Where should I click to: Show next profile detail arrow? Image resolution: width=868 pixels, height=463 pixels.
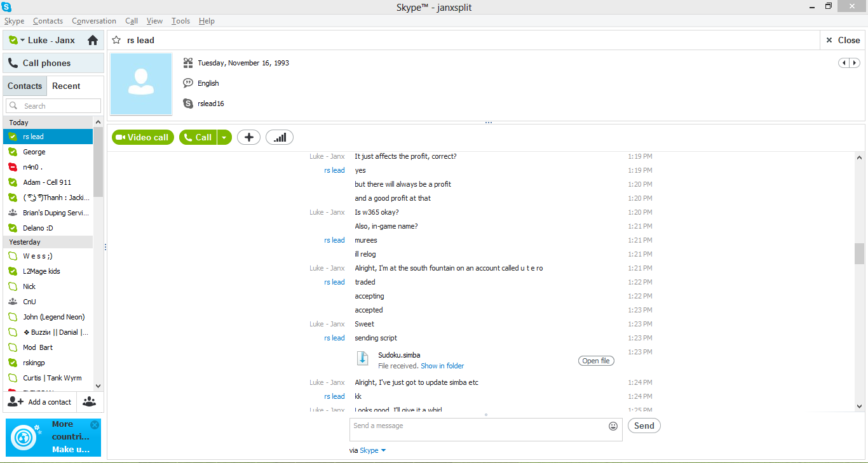click(855, 63)
